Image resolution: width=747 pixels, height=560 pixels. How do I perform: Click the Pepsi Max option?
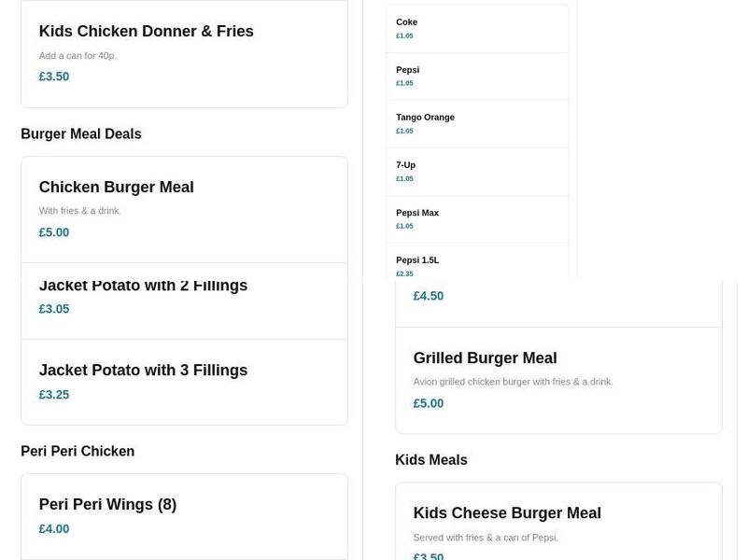[416, 212]
